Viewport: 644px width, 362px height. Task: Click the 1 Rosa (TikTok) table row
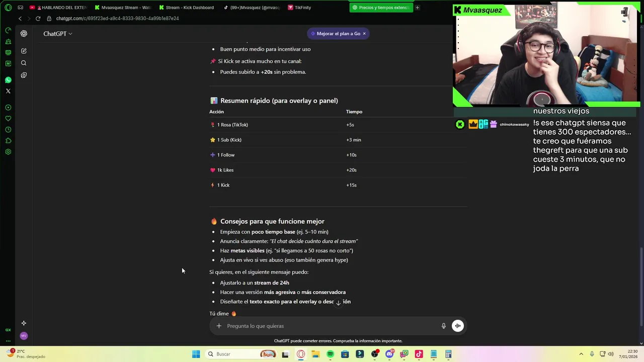(x=338, y=125)
